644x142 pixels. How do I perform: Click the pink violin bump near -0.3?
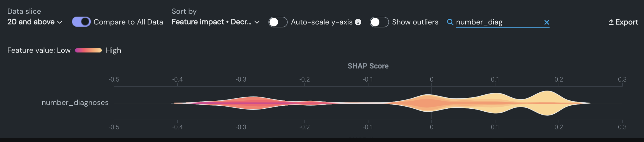pos(253,103)
